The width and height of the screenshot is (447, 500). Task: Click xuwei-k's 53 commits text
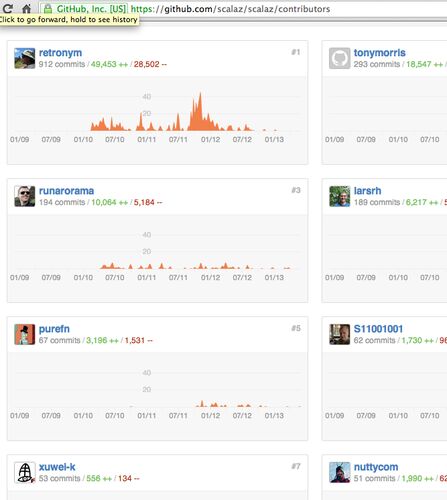[x=60, y=478]
